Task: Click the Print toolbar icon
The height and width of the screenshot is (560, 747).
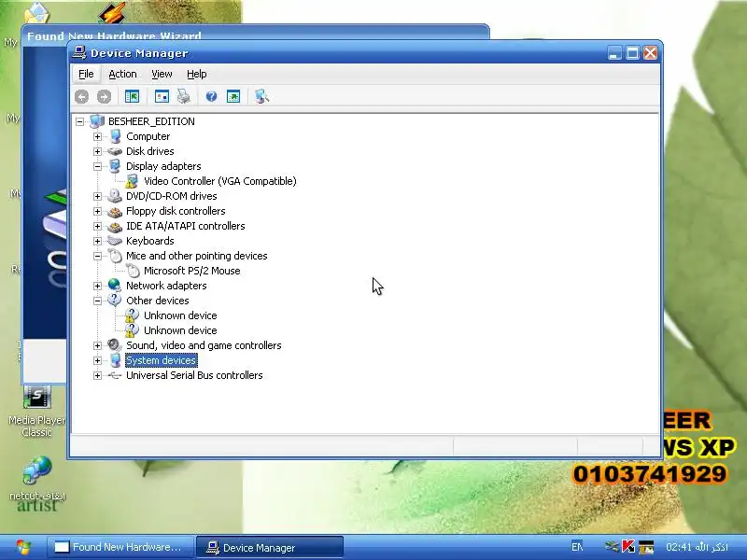Action: click(x=184, y=97)
